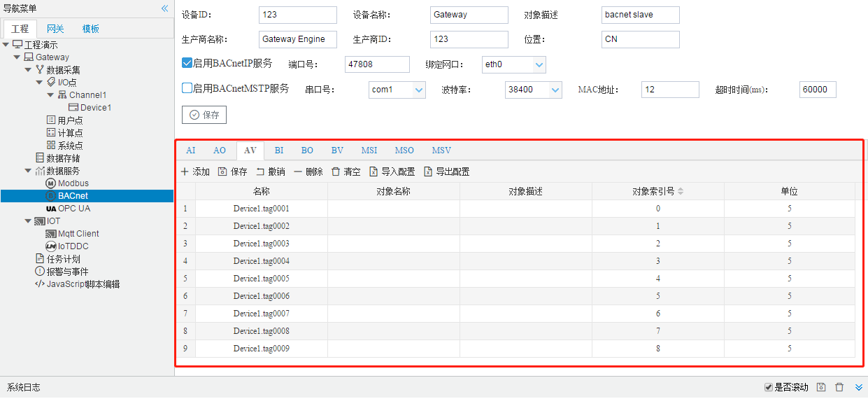Edit the 设备ID field
868x413 pixels.
[298, 15]
